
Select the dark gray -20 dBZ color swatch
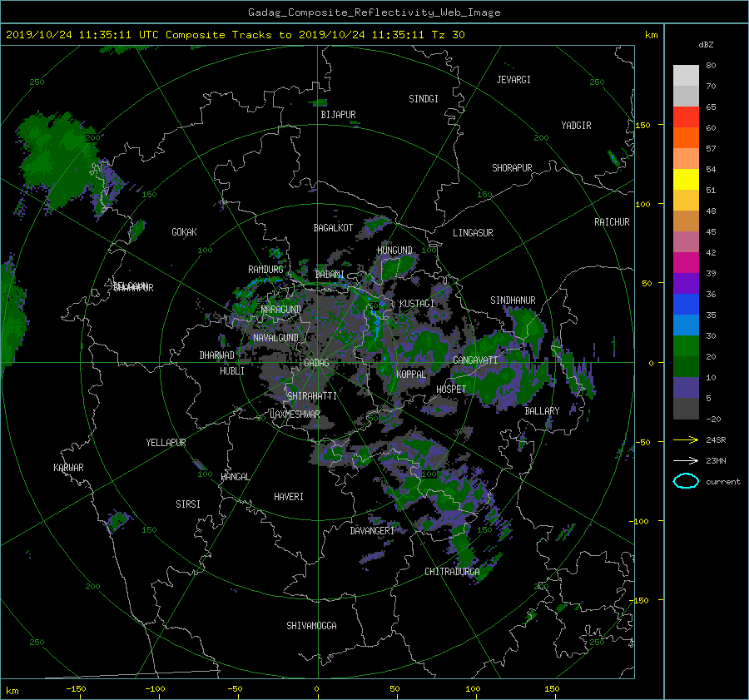point(686,409)
